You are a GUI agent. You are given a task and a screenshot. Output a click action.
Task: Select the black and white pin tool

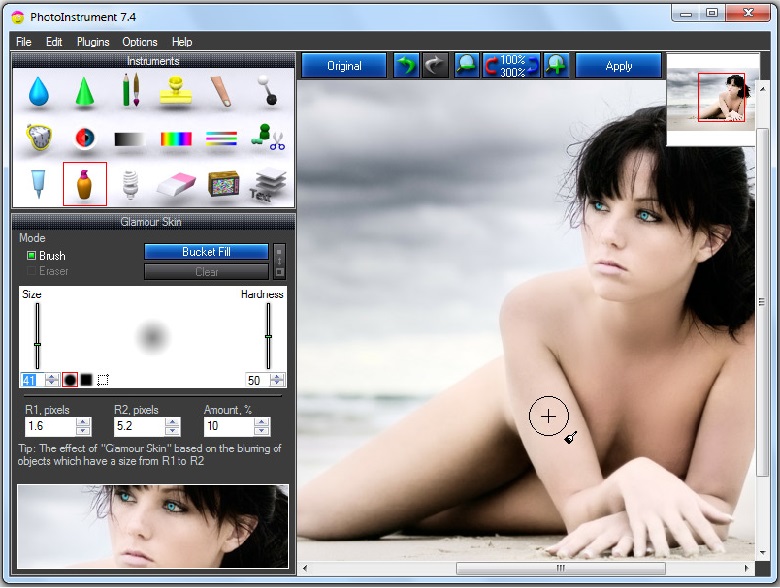pyautogui.click(x=267, y=90)
